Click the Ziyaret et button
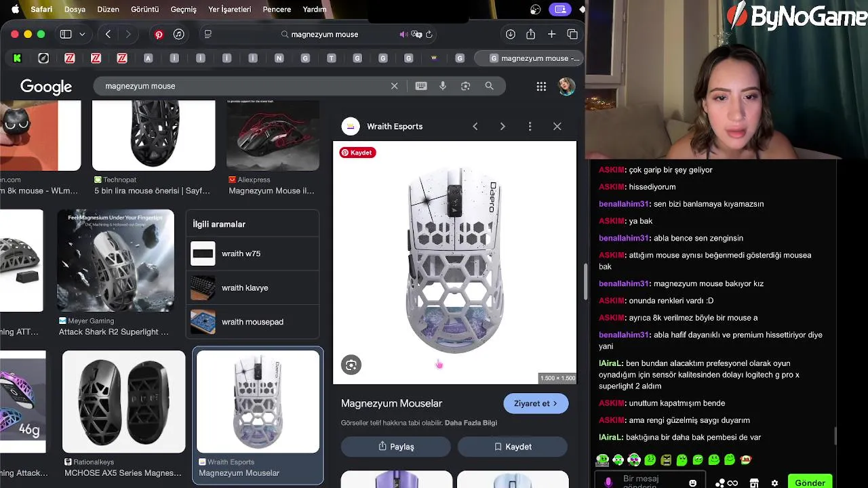The width and height of the screenshot is (868, 488). 536,403
